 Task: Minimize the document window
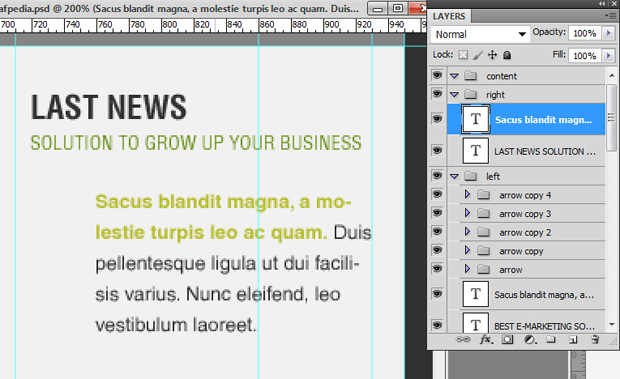(x=378, y=8)
